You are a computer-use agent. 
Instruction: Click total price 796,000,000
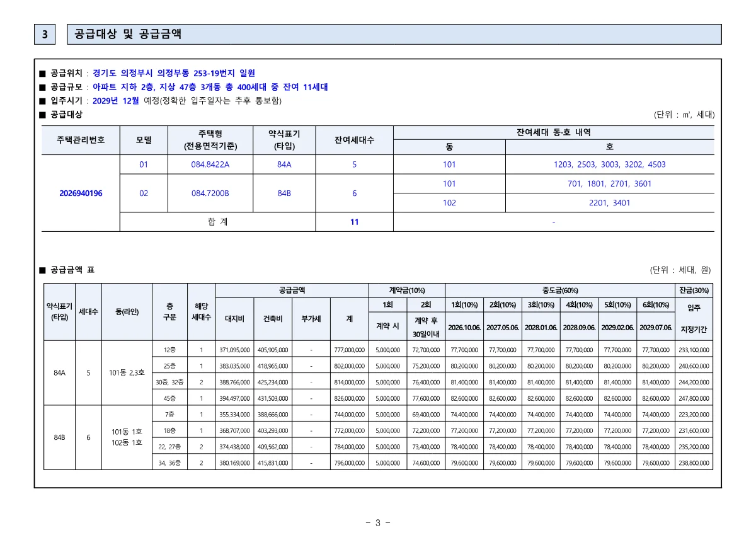(350, 463)
